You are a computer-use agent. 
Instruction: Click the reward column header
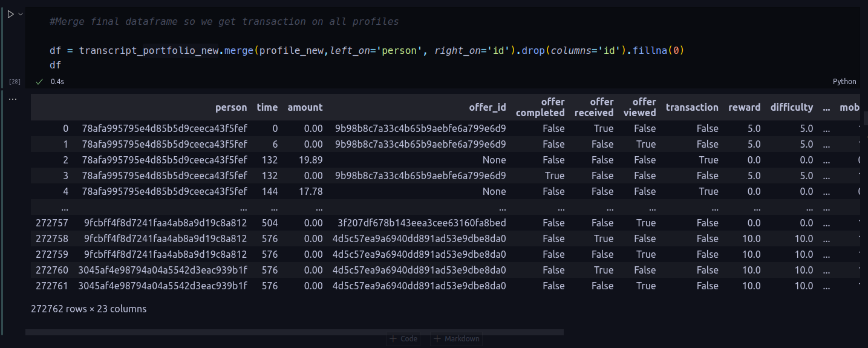point(744,108)
